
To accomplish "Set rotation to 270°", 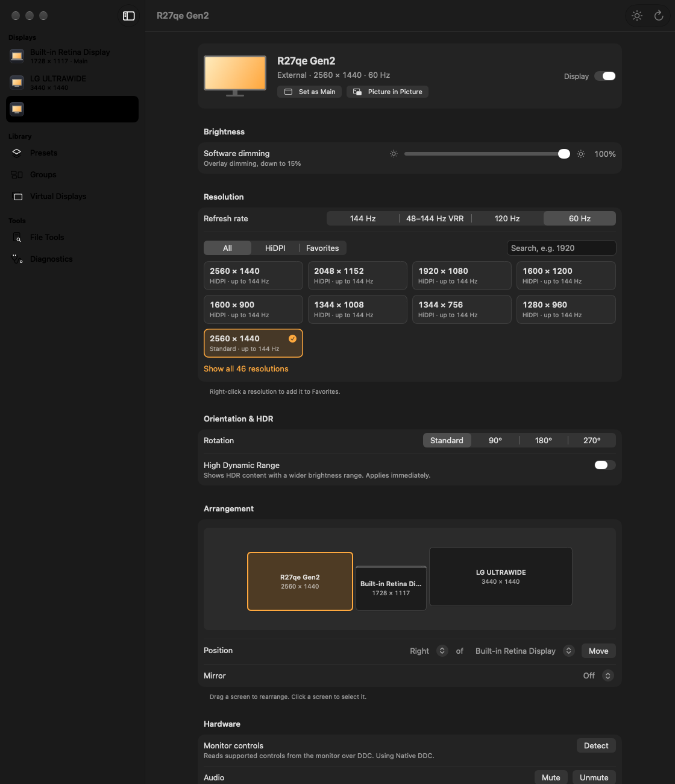I will [592, 440].
